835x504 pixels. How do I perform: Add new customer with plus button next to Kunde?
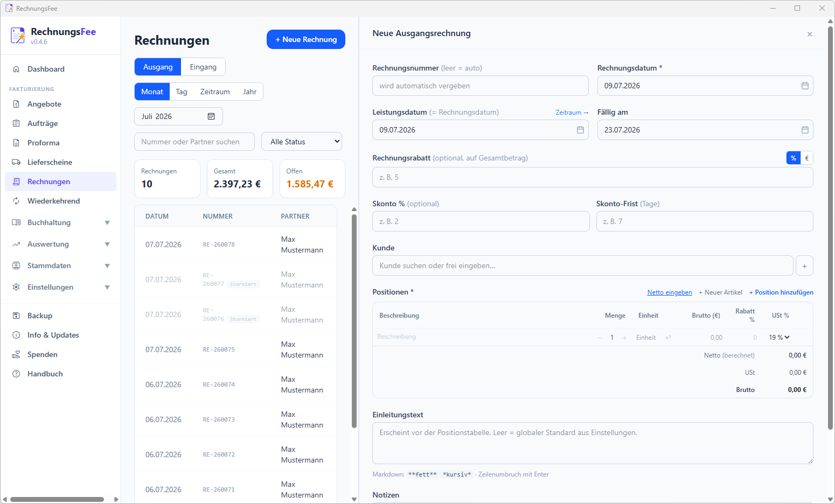tap(804, 265)
